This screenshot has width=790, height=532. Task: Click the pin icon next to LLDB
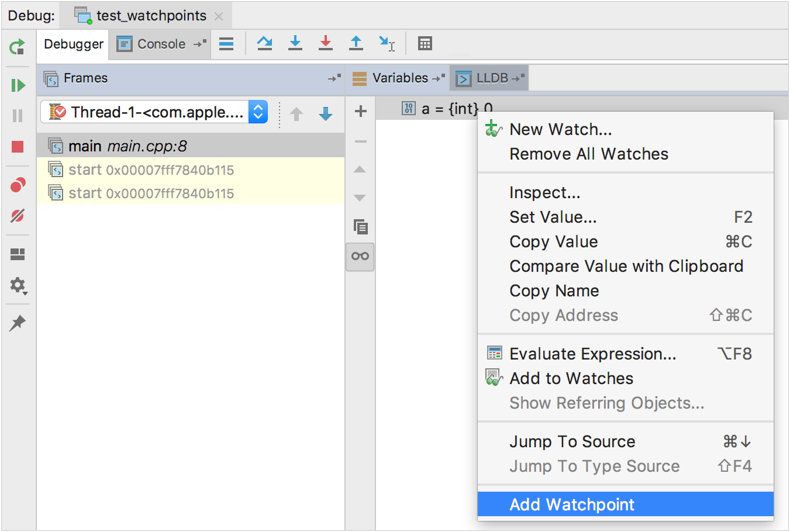[x=519, y=78]
